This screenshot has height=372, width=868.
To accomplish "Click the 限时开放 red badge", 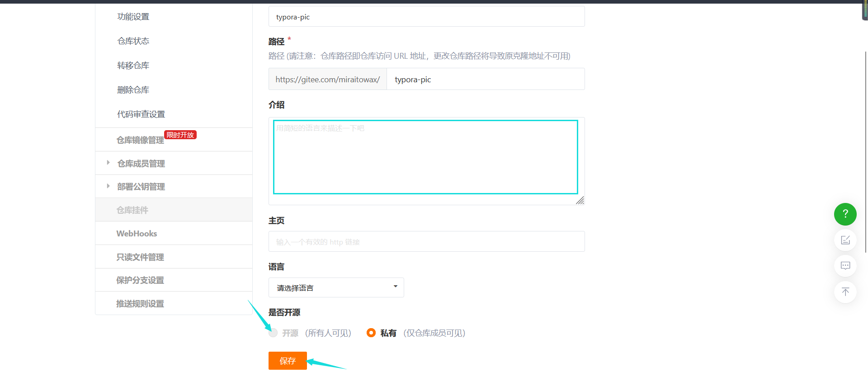I will (180, 135).
